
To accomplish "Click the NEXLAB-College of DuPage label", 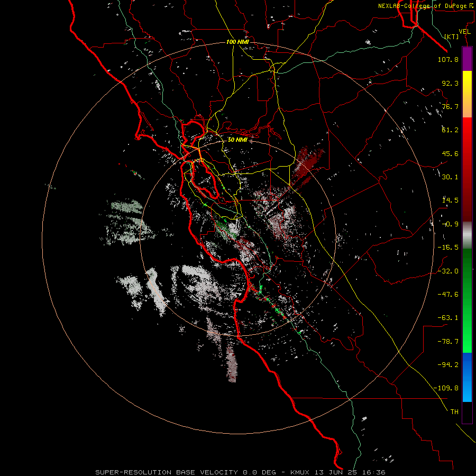I will pos(425,6).
